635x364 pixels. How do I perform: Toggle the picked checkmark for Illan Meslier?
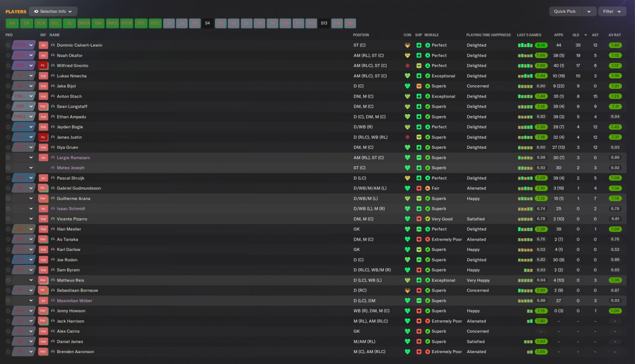8,229
